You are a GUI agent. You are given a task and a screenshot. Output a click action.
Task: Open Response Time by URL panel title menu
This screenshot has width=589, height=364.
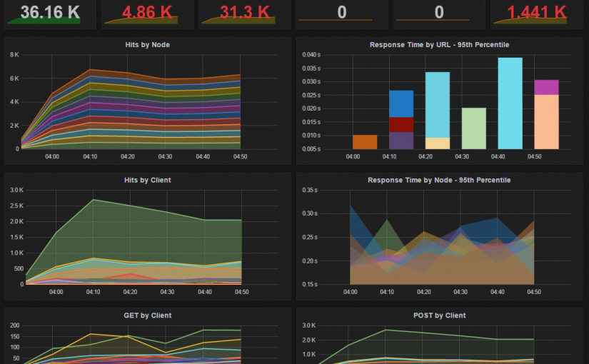(439, 45)
